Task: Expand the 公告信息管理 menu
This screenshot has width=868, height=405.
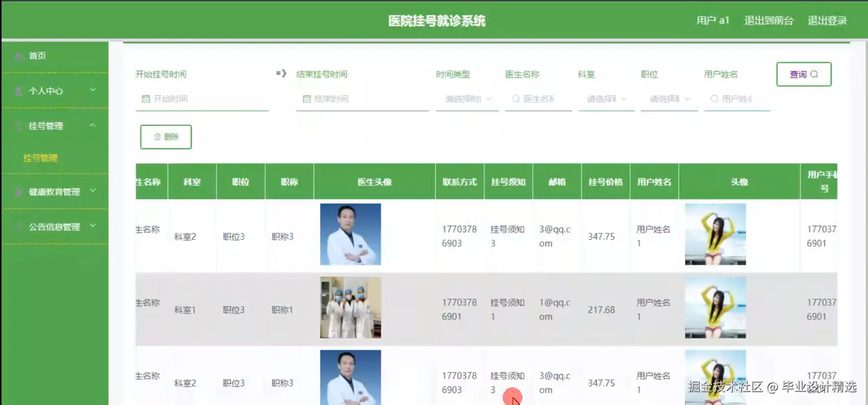Action: point(54,227)
